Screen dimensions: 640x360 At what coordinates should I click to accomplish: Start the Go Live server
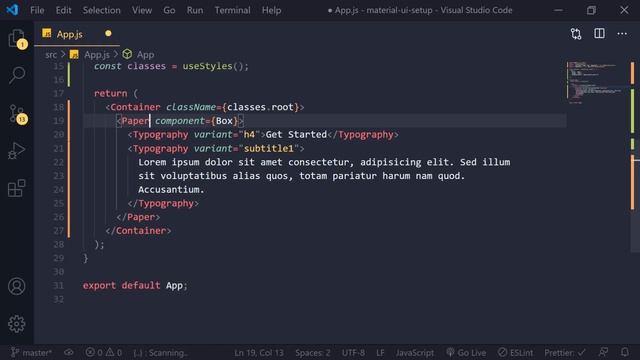[x=466, y=353]
